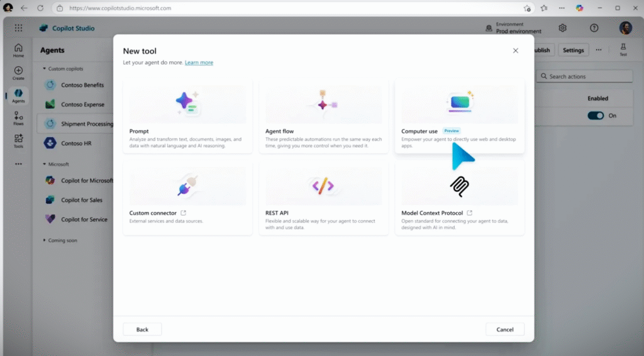Open the Environment Prod environment selector

513,28
